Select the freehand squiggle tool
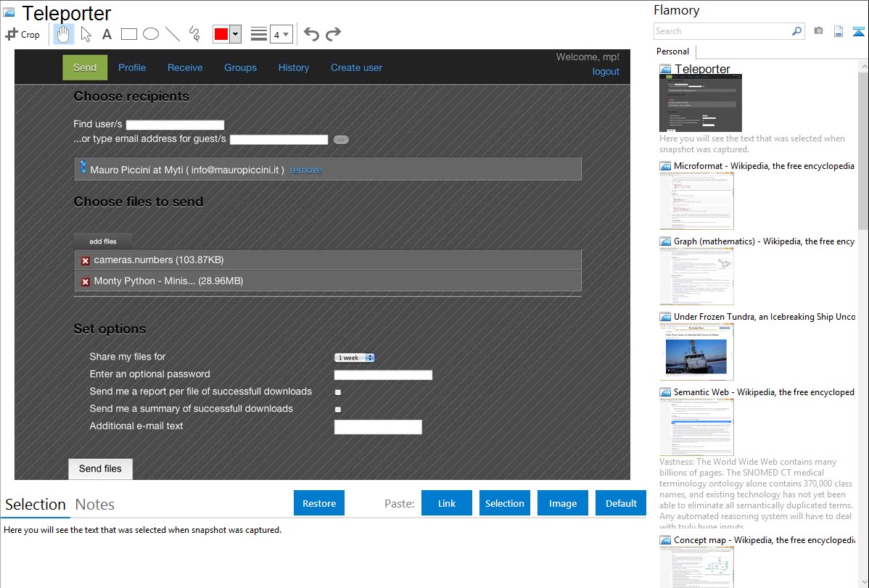 (194, 34)
